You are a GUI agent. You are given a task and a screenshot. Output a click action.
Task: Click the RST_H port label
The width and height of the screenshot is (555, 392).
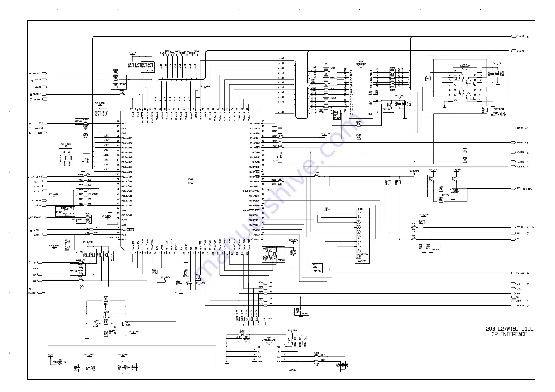(x=520, y=227)
